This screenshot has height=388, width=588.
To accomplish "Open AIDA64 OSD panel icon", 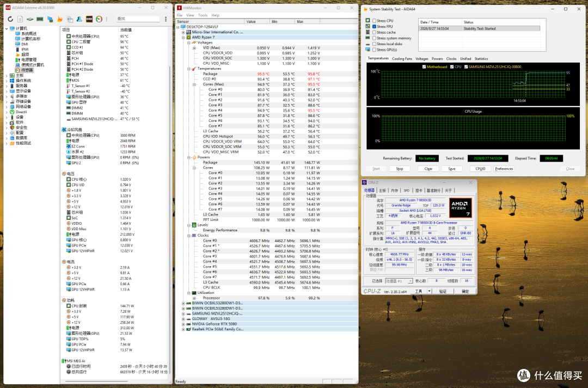I will 89,19.
